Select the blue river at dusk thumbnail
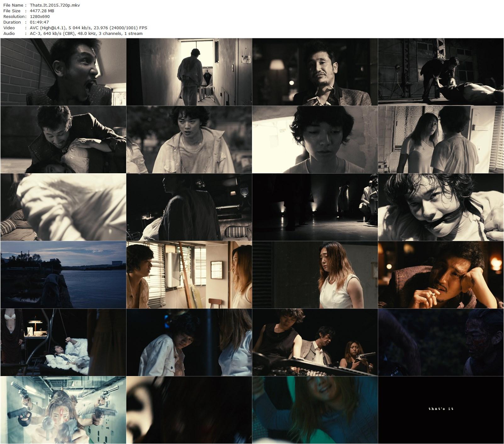This screenshot has width=504, height=444. click(63, 275)
